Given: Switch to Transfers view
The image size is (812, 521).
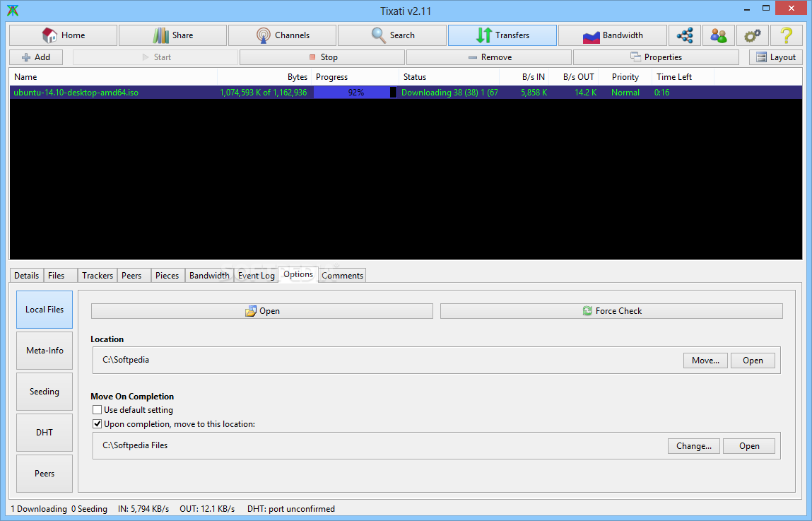Looking at the screenshot, I should 502,35.
